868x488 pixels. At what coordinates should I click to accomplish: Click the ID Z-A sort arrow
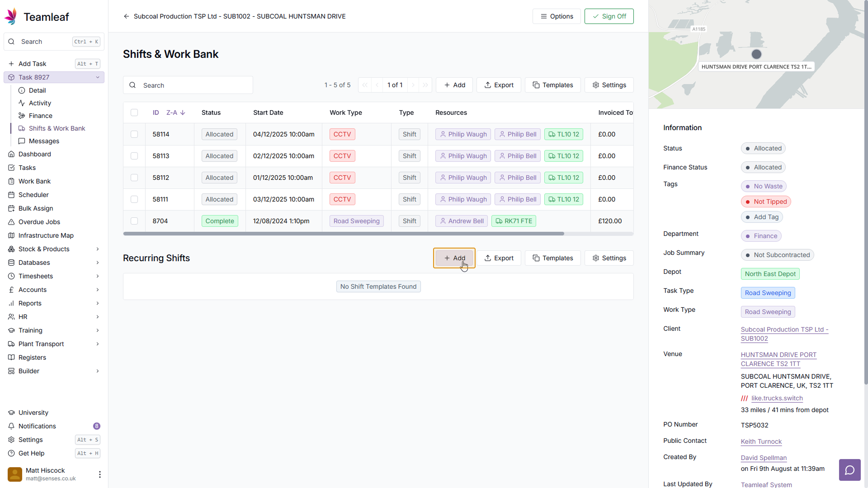[183, 113]
